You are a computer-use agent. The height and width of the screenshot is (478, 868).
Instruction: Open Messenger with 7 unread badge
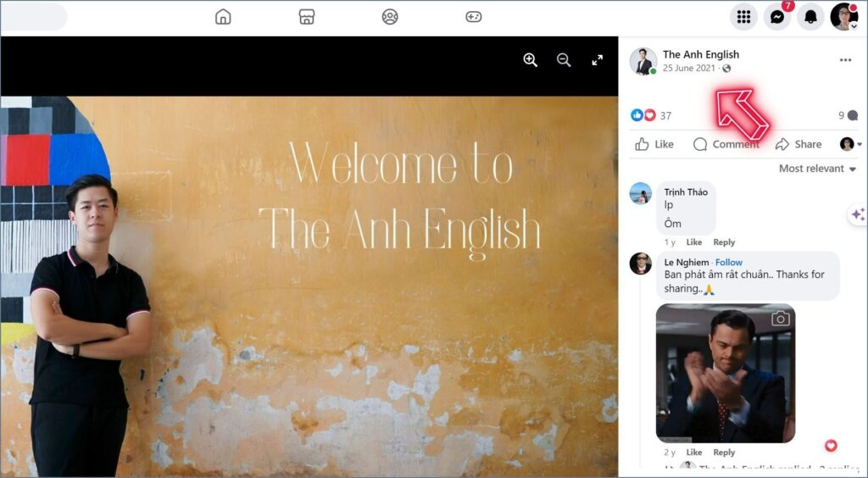[777, 17]
